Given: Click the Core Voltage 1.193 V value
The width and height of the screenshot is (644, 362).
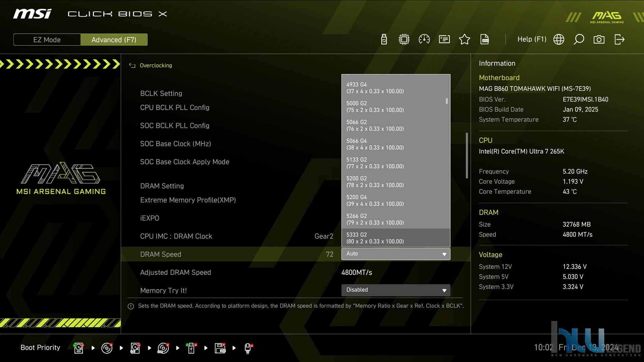Looking at the screenshot, I should click(573, 182).
